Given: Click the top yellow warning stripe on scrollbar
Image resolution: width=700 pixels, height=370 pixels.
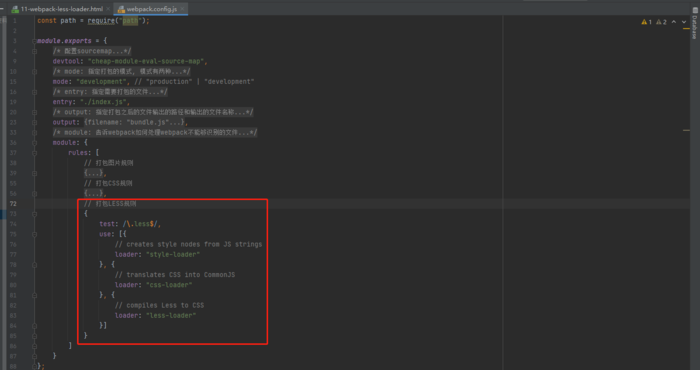Looking at the screenshot, I should tap(686, 29).
